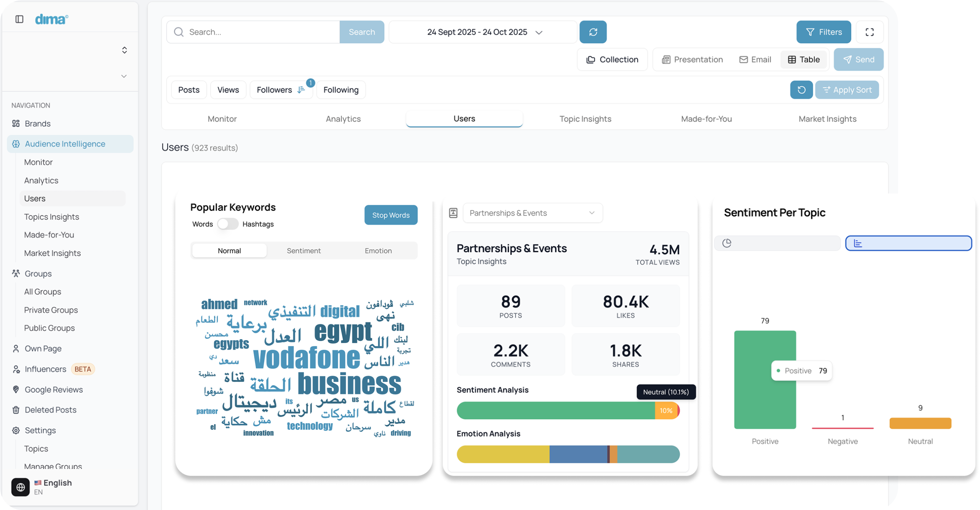Screen dimensions: 980x510
Task: Click into the Search input field
Action: point(260,32)
